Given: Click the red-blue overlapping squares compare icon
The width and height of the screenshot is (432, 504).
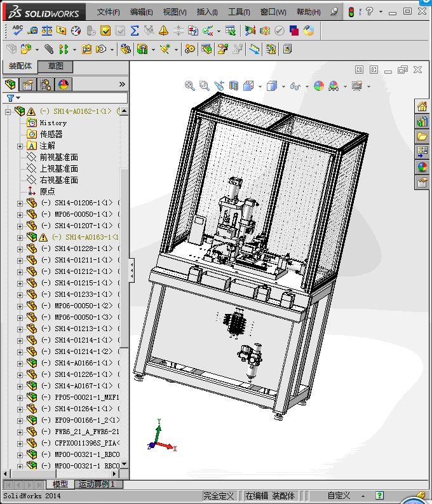Looking at the screenshot, I should point(294,31).
